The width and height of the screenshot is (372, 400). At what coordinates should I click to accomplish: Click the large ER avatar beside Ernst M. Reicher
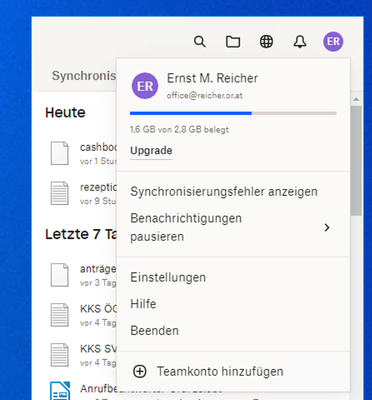145,86
